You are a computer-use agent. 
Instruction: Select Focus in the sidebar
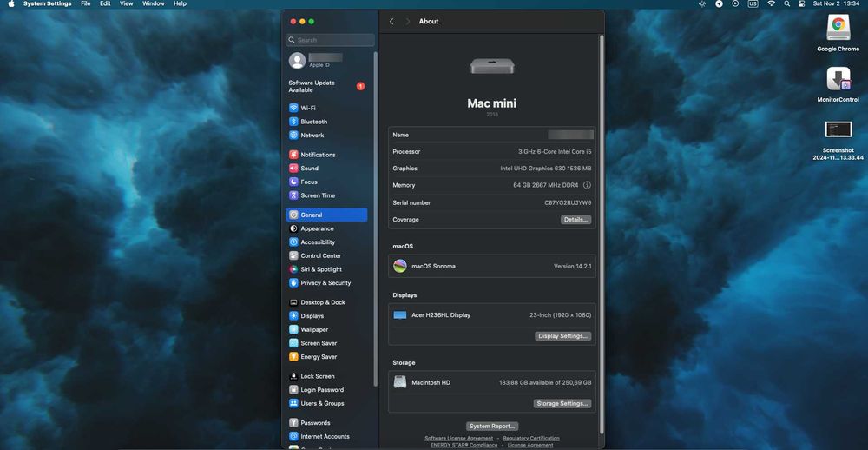(x=326, y=182)
